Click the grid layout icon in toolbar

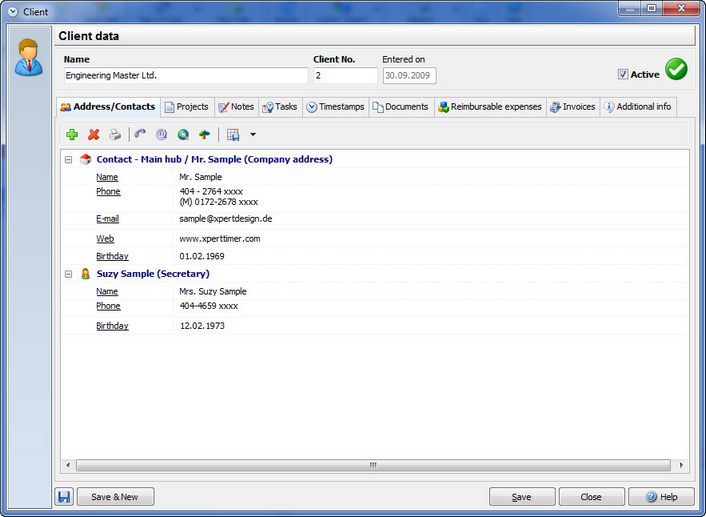pos(233,134)
